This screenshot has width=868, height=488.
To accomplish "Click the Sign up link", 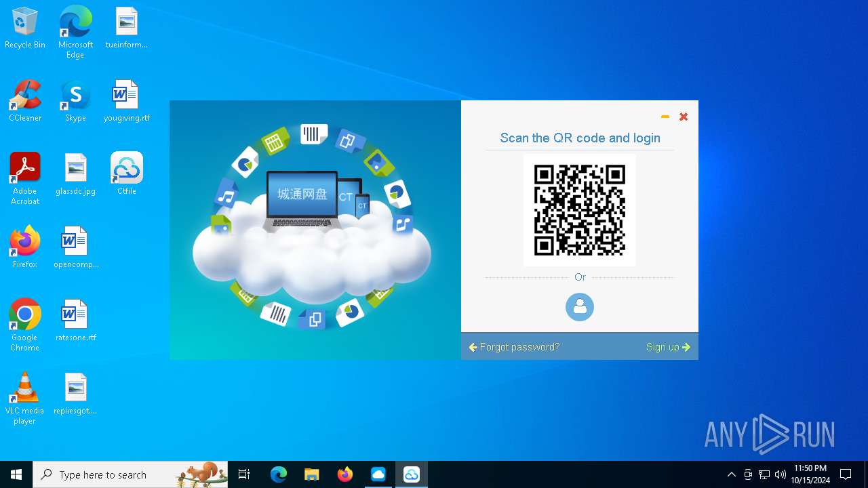I will click(668, 347).
